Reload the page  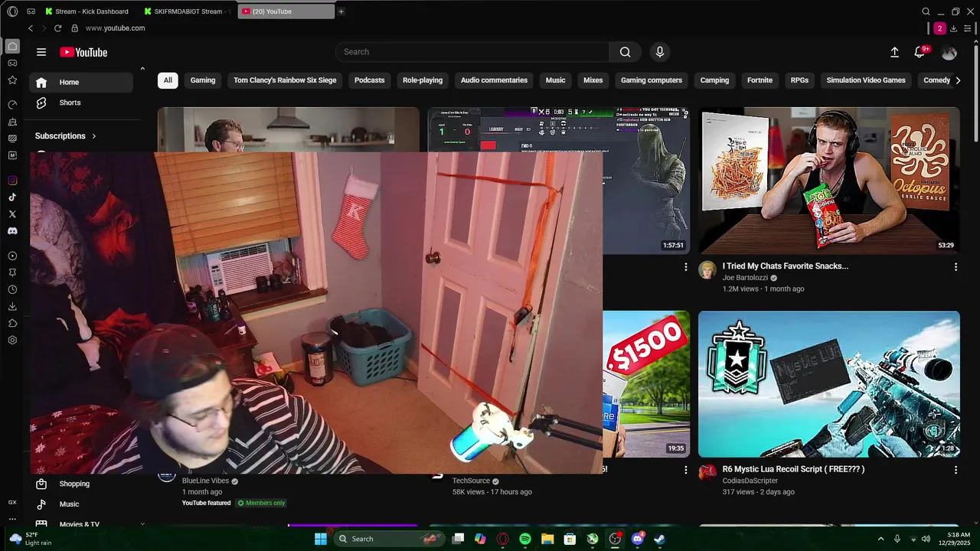57,28
